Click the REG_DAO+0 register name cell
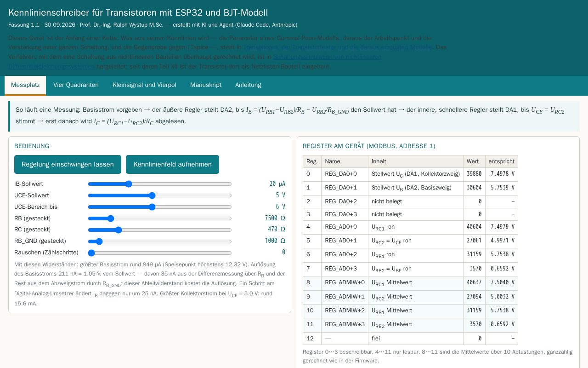Screen dimensions: 588x368 pos(345,174)
